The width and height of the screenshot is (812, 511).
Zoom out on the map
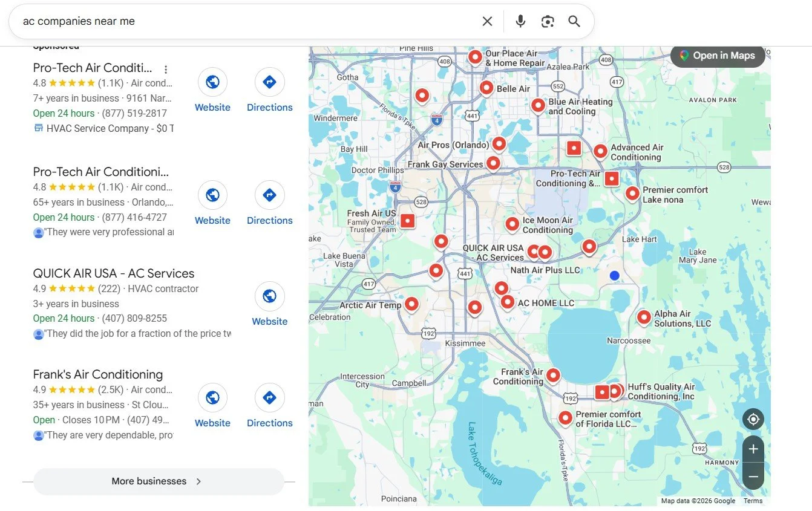(x=753, y=477)
